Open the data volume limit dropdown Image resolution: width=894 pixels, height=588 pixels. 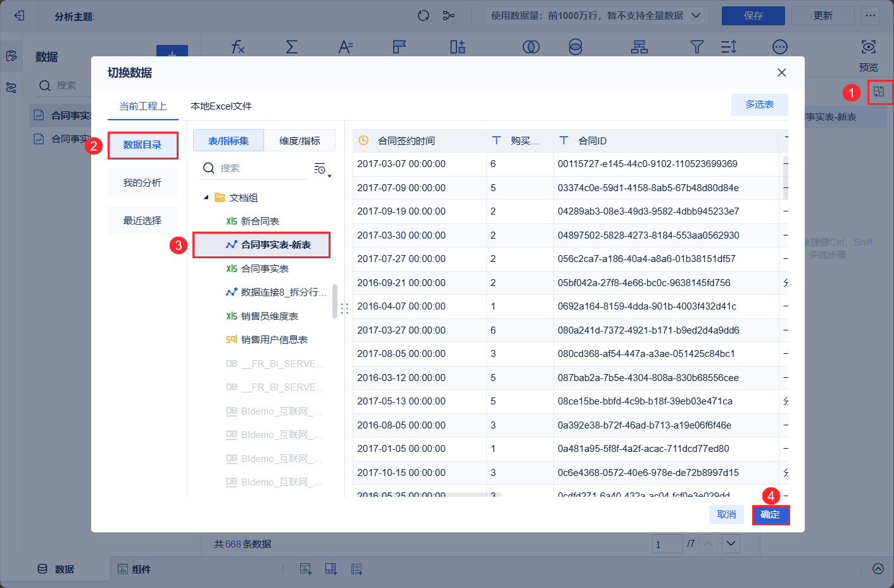pyautogui.click(x=596, y=16)
